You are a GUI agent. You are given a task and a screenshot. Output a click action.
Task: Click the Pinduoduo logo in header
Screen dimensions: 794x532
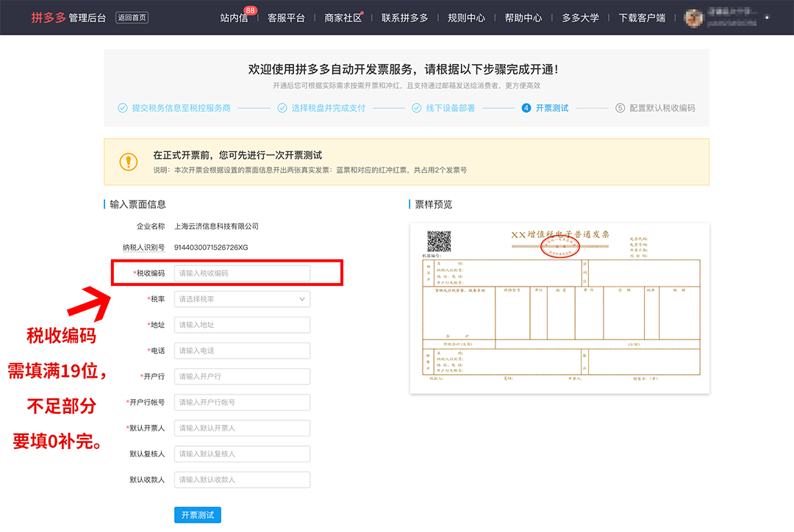(49, 17)
